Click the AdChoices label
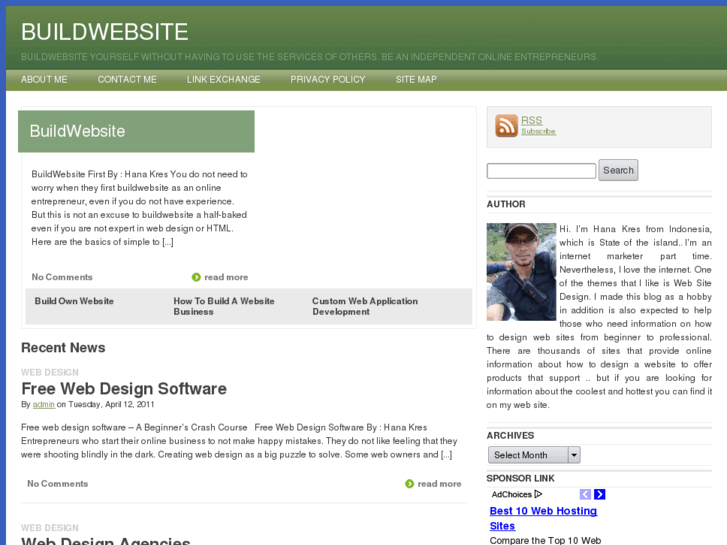The image size is (727, 545). pos(511,494)
